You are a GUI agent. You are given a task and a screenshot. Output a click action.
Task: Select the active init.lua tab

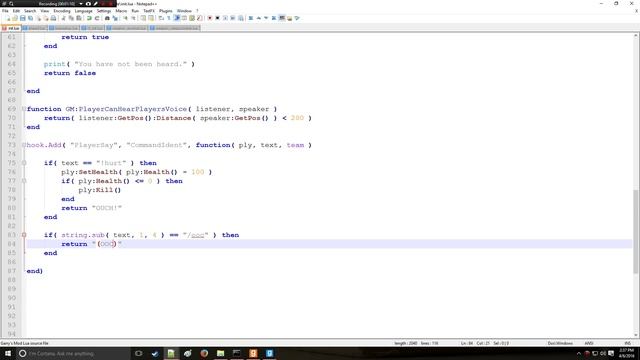coord(11,28)
